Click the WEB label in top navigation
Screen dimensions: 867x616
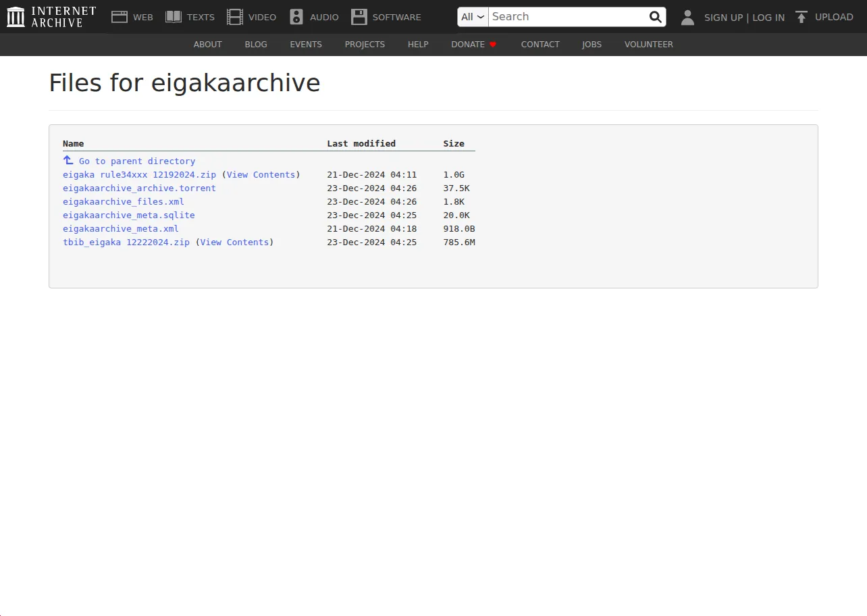point(143,18)
